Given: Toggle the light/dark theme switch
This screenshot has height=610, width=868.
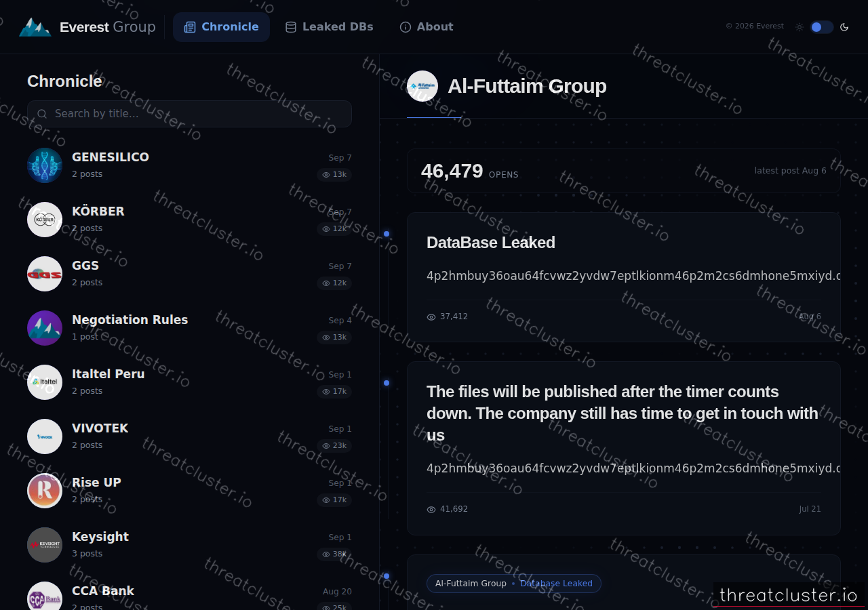Looking at the screenshot, I should pyautogui.click(x=821, y=27).
